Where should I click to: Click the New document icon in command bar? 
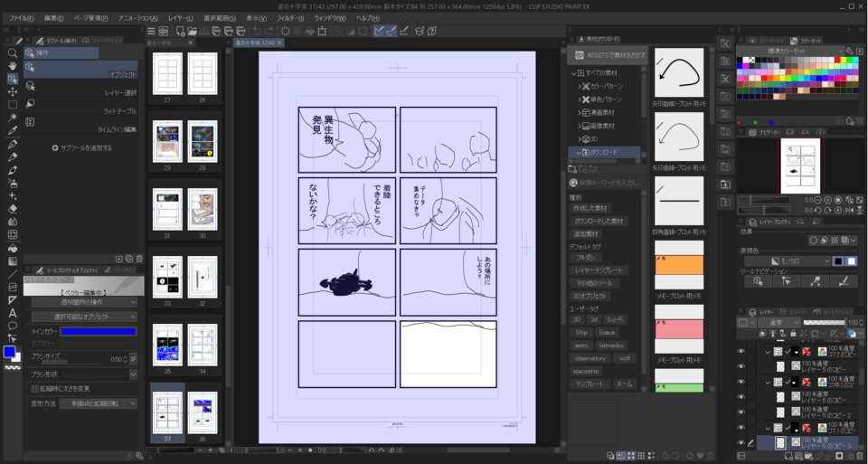tap(179, 32)
